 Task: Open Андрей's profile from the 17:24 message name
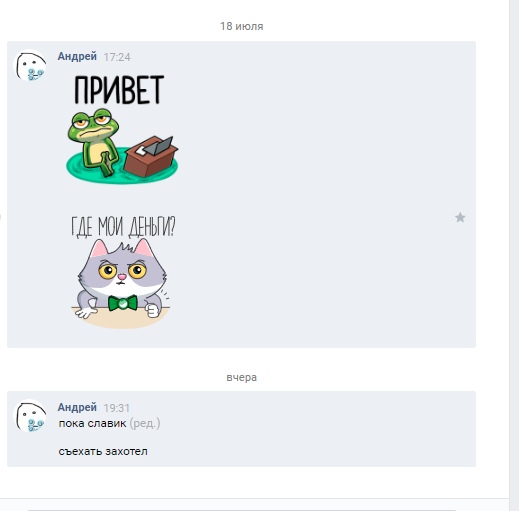click(x=77, y=56)
